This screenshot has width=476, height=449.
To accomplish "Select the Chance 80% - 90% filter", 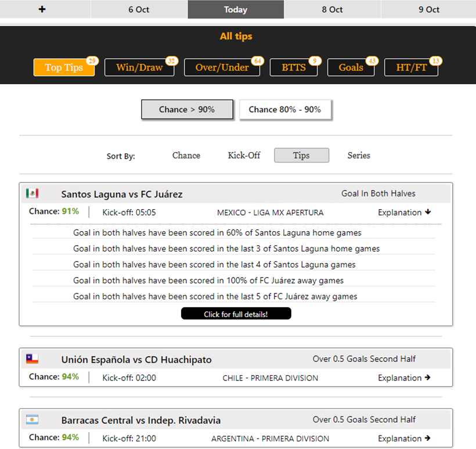I will (x=284, y=109).
